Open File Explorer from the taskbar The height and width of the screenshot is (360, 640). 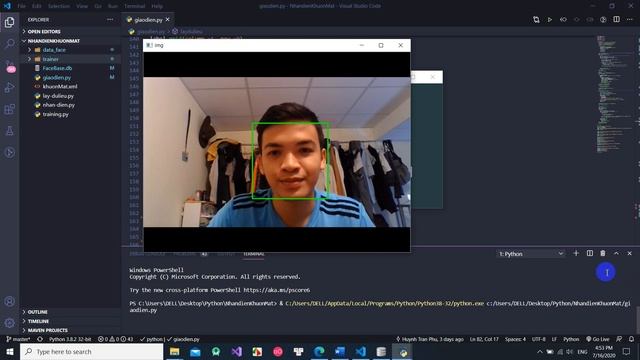click(x=174, y=351)
